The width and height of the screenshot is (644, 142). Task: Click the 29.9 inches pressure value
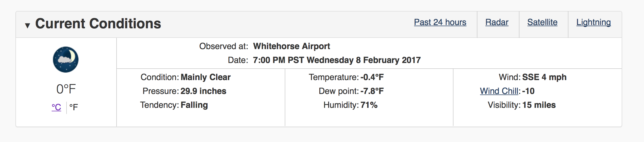[204, 91]
